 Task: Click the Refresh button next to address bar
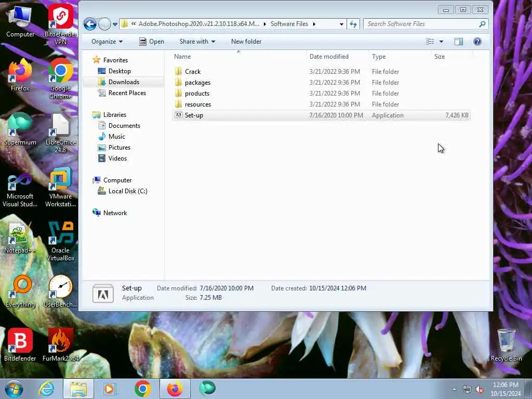pos(353,24)
